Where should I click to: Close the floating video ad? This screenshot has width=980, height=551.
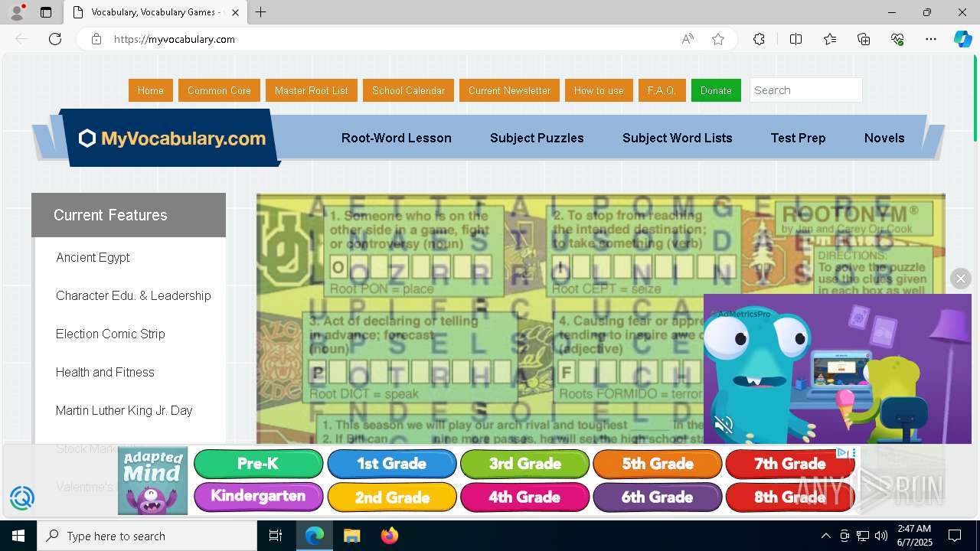tap(961, 279)
